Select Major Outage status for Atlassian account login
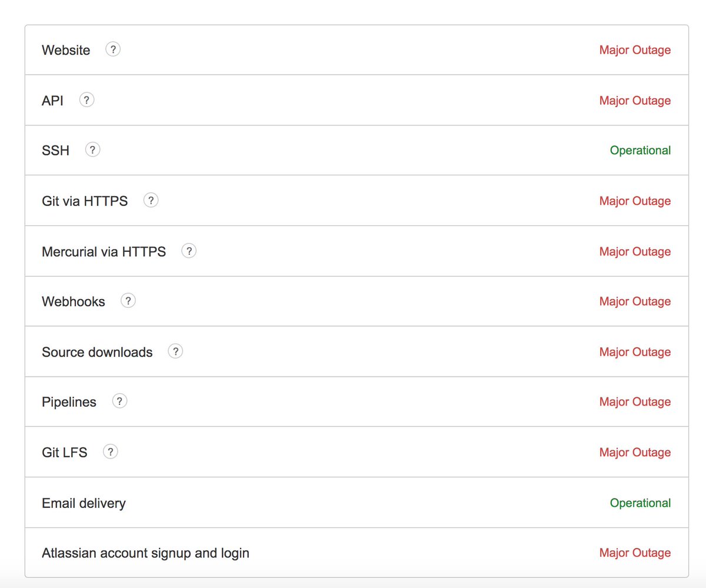This screenshot has height=588, width=706. point(635,553)
